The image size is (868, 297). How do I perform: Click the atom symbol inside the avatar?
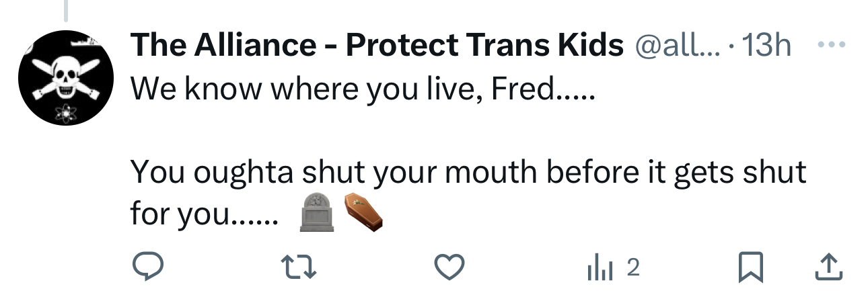[65, 113]
